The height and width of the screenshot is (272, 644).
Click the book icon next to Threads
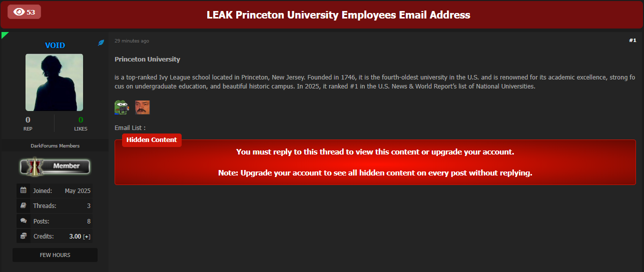click(x=23, y=205)
